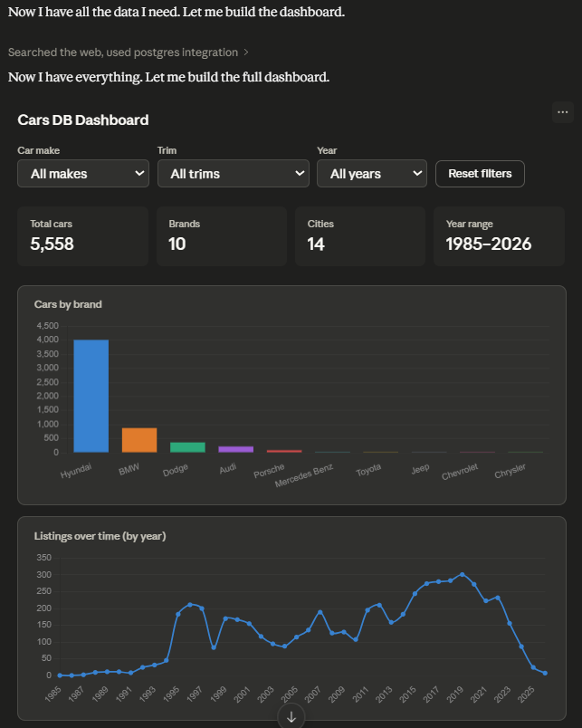Screen dimensions: 582x728
Task: Click the purple Audi bar
Action: click(x=235, y=449)
